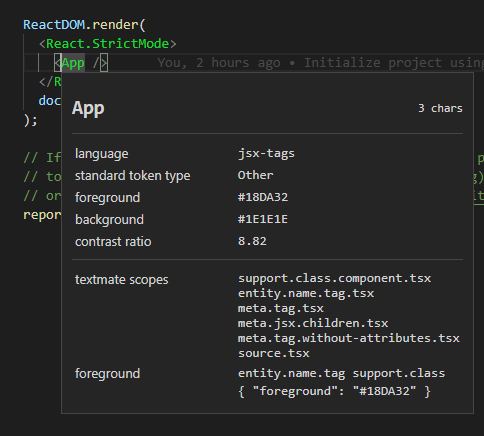
Task: Click the '3 chars' label
Action: (x=440, y=108)
